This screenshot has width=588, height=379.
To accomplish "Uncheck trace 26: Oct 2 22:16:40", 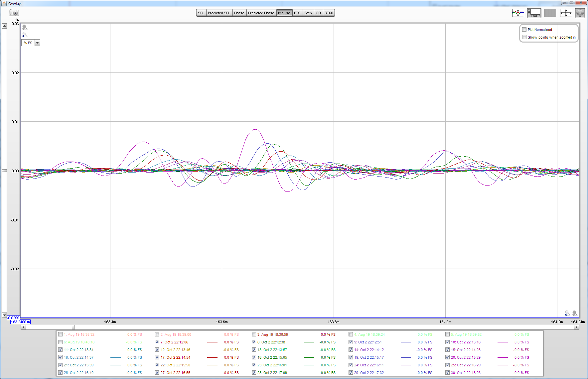I will point(60,373).
